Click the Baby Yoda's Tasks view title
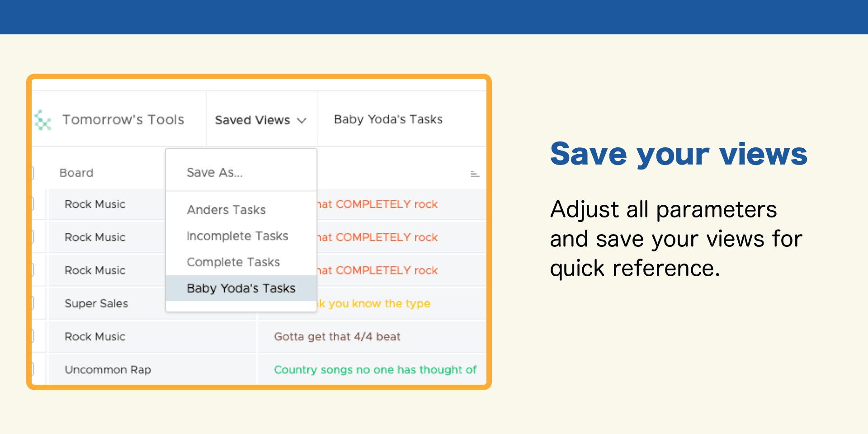 click(388, 119)
